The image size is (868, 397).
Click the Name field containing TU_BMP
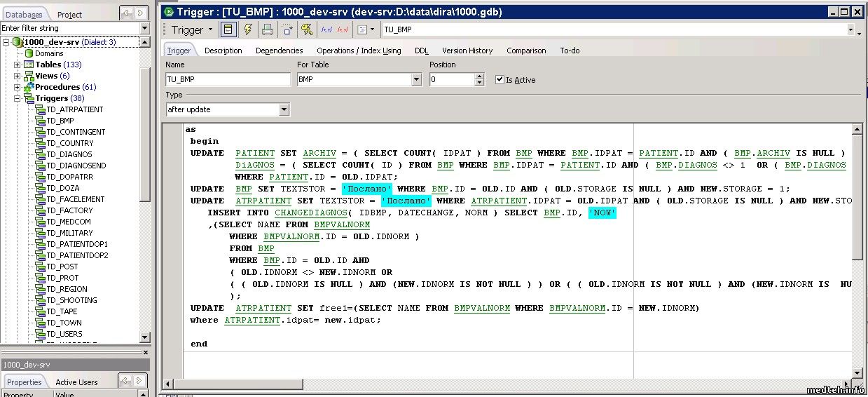pos(228,80)
